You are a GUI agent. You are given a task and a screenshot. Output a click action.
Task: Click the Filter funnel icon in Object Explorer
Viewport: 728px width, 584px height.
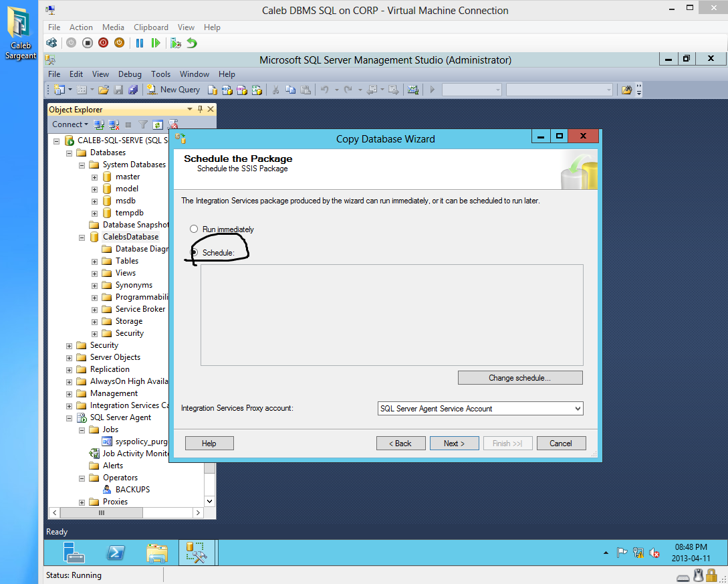(143, 124)
